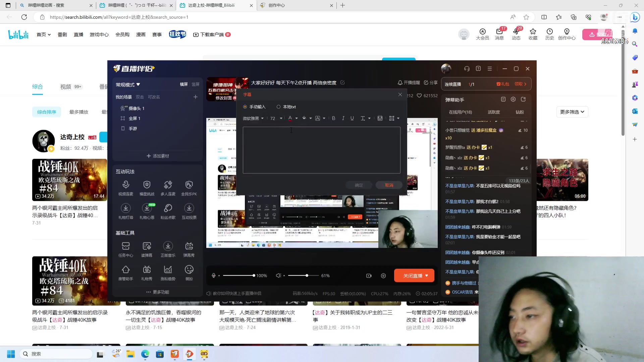644x362 pixels.
Task: Expand font color dropdown arrow
Action: (x=297, y=118)
